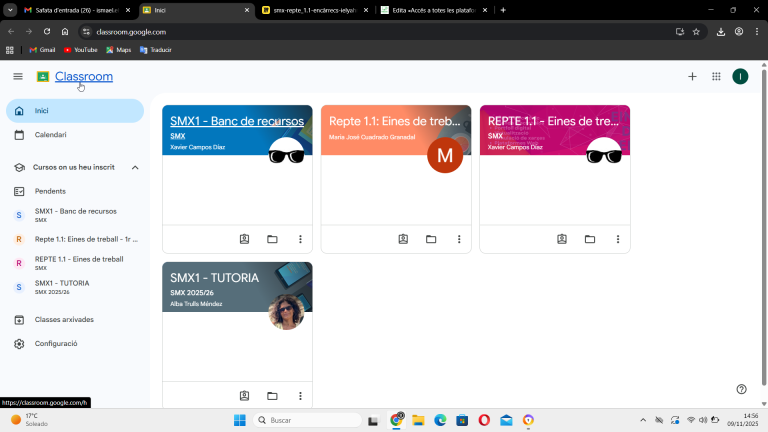The width and height of the screenshot is (768, 432).
Task: Click the plus icon to join a class
Action: (x=692, y=77)
